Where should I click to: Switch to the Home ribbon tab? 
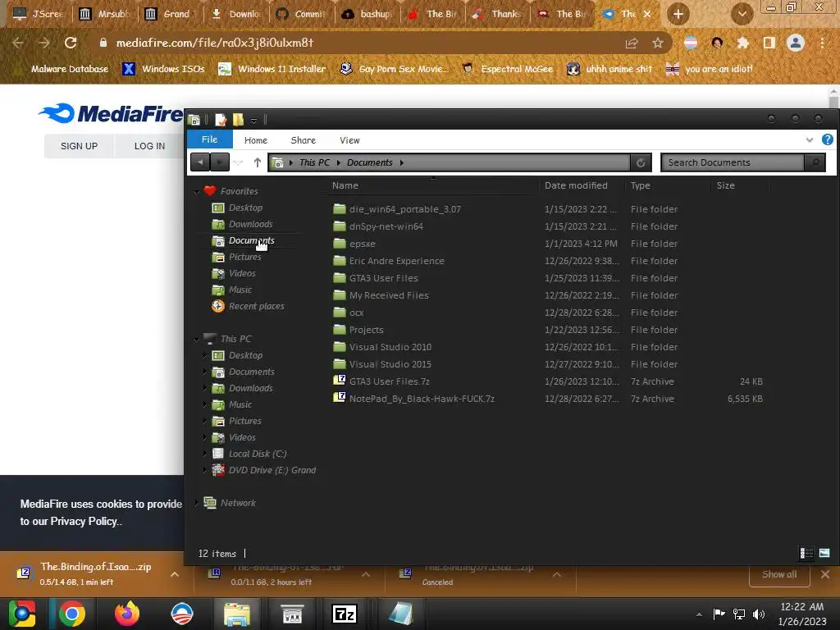click(x=256, y=139)
